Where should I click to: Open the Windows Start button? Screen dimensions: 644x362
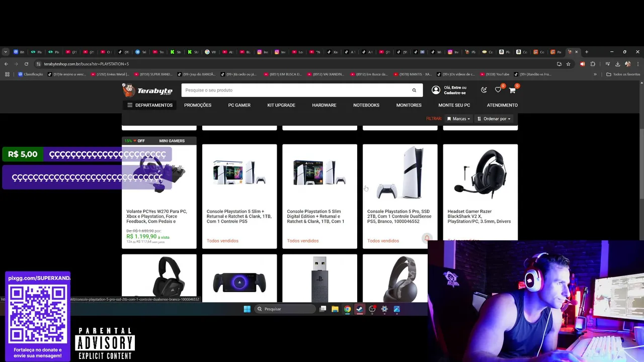(247, 309)
